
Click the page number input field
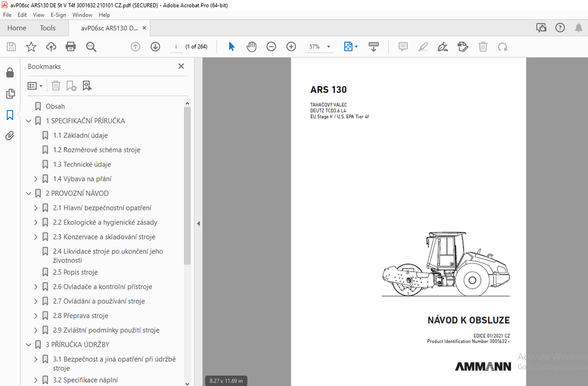[176, 46]
